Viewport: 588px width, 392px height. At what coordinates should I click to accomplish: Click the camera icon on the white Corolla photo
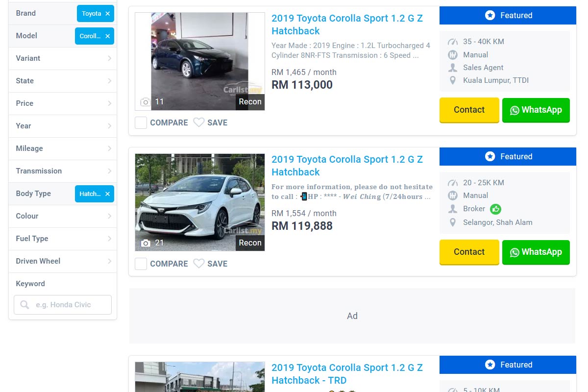pos(146,243)
